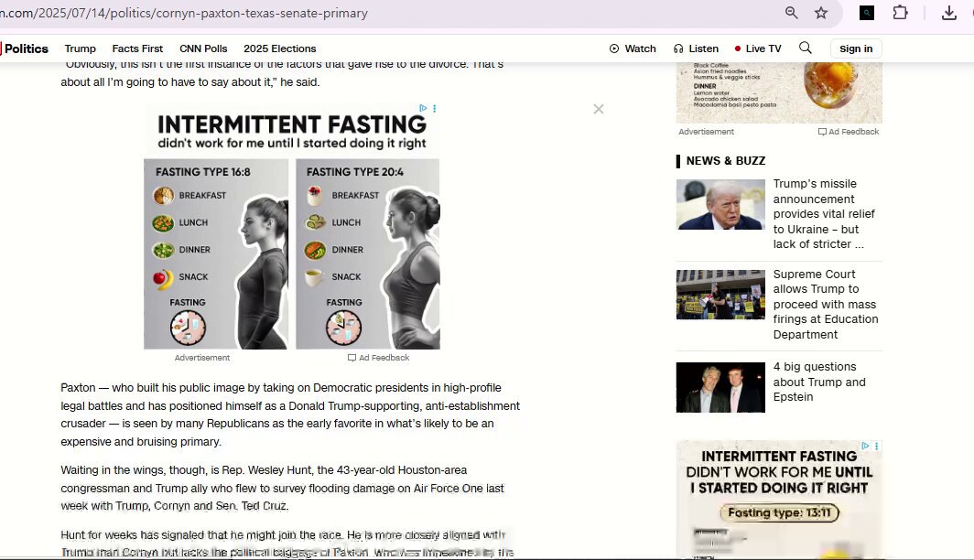Click the Sign in button
The image size is (974, 560).
pos(856,48)
